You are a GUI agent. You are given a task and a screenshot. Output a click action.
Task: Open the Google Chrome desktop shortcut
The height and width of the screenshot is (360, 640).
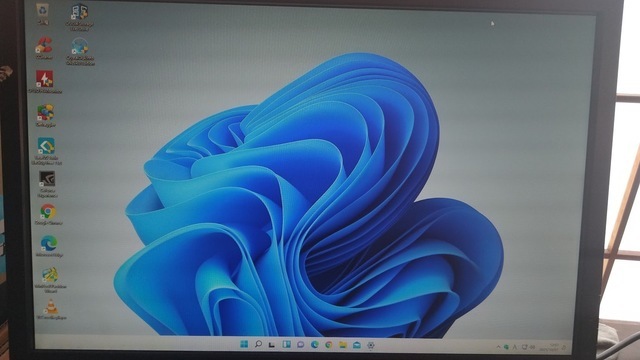pyautogui.click(x=48, y=214)
